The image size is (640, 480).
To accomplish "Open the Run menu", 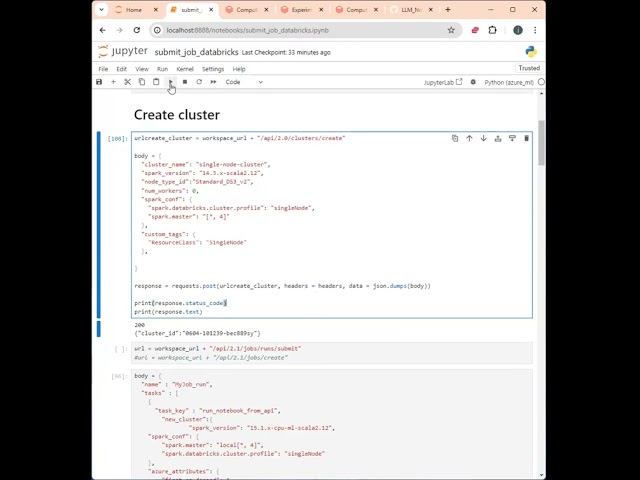I will (x=162, y=69).
